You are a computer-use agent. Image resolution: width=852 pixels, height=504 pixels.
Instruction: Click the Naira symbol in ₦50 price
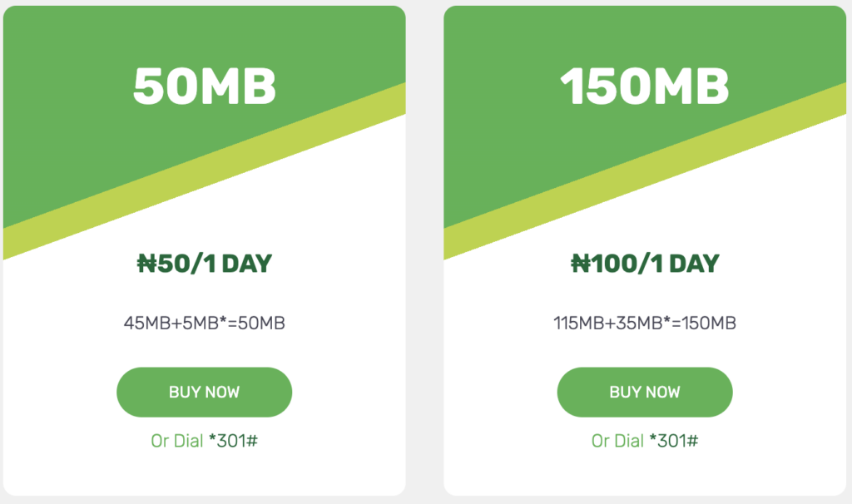146,264
